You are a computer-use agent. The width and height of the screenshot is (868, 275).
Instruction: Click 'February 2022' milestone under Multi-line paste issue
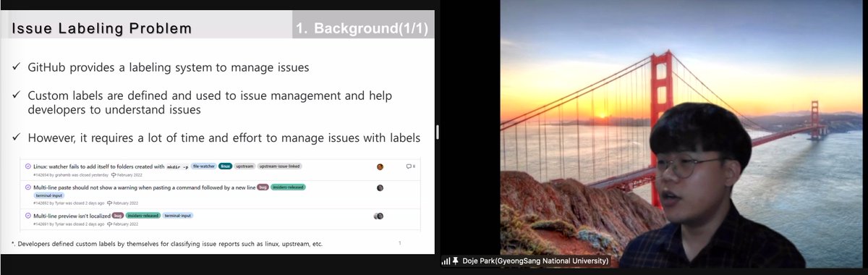tap(125, 203)
